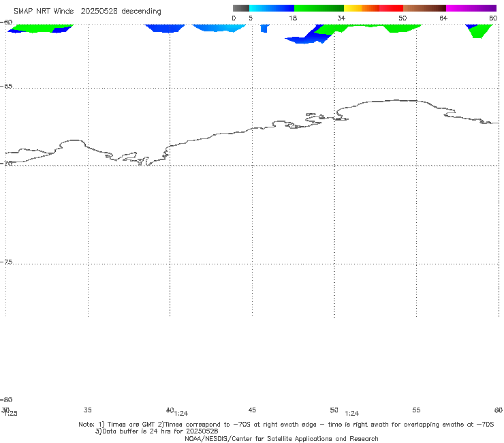This screenshot has width=504, height=443.
Task: Click the note text "Times are GMT"
Action: pyautogui.click(x=131, y=425)
